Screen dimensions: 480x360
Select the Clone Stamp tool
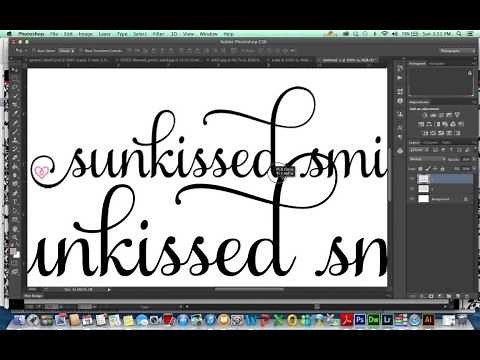tap(15, 140)
